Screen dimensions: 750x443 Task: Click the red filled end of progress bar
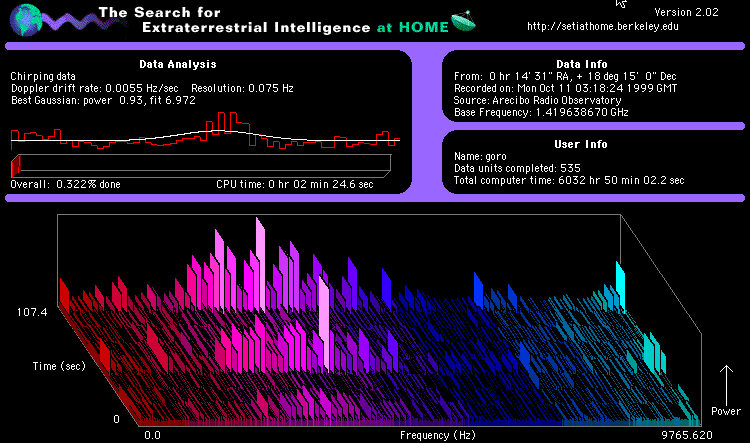point(15,165)
